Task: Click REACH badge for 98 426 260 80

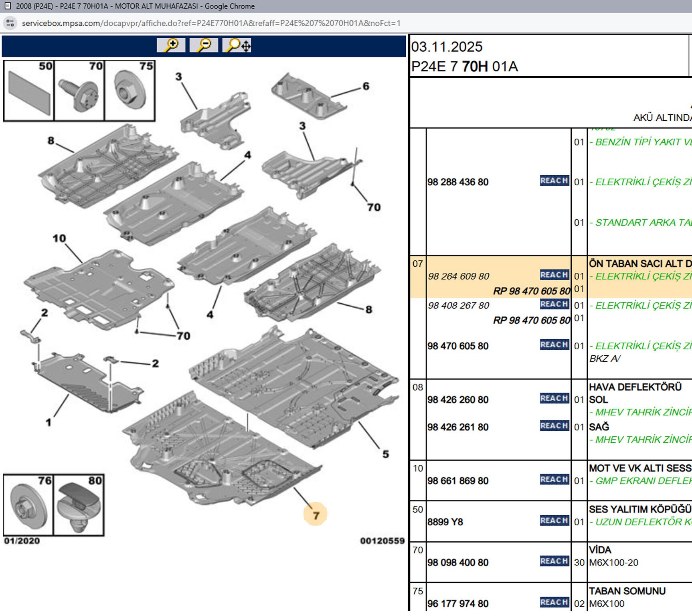Action: click(x=554, y=399)
